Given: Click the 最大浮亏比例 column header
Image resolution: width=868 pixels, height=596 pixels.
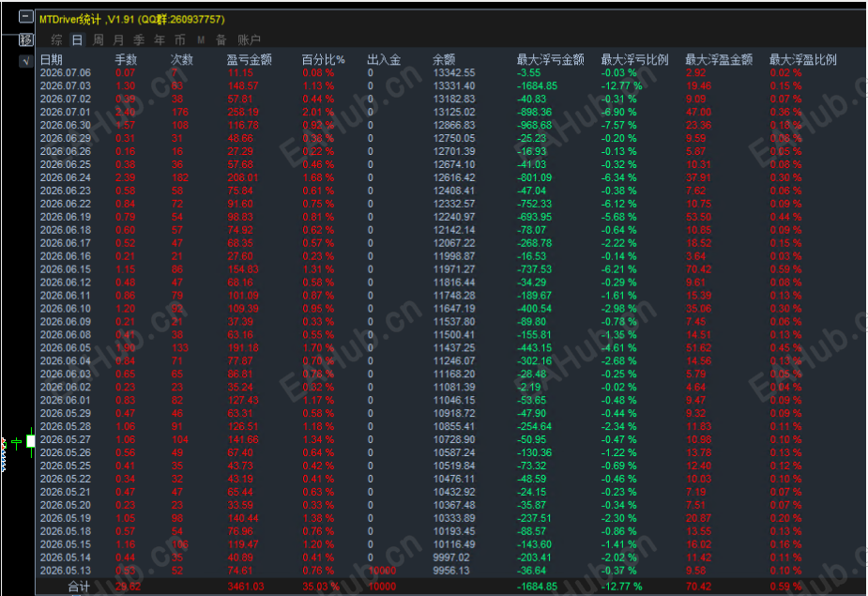Looking at the screenshot, I should tap(635, 60).
